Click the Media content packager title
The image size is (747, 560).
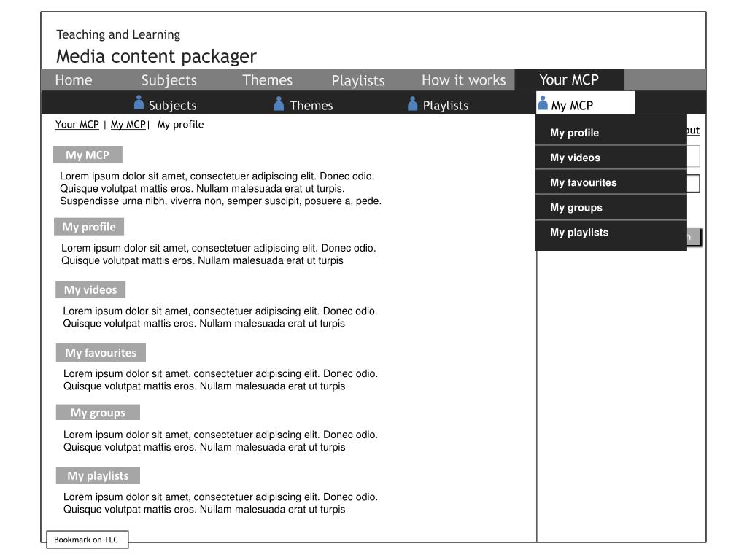click(x=156, y=56)
